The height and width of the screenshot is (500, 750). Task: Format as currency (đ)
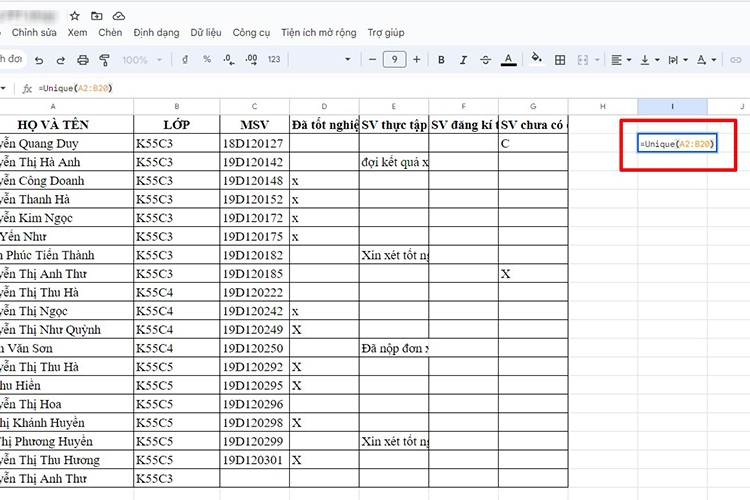coord(185,60)
